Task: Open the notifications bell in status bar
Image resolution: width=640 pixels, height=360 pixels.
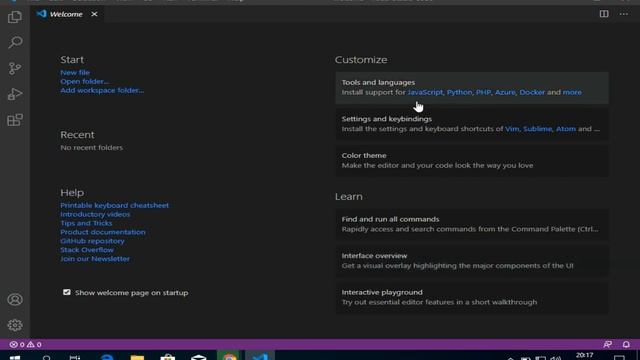Action: tap(626, 344)
